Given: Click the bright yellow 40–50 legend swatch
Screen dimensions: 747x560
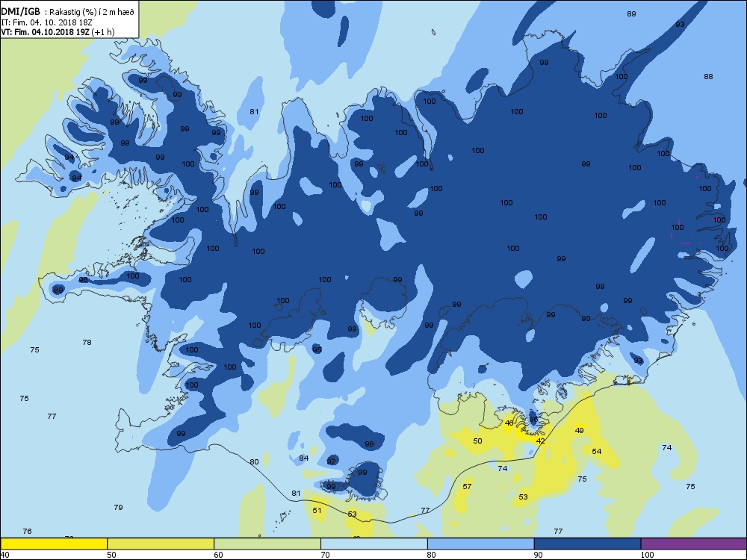Looking at the screenshot, I should 54,544.
